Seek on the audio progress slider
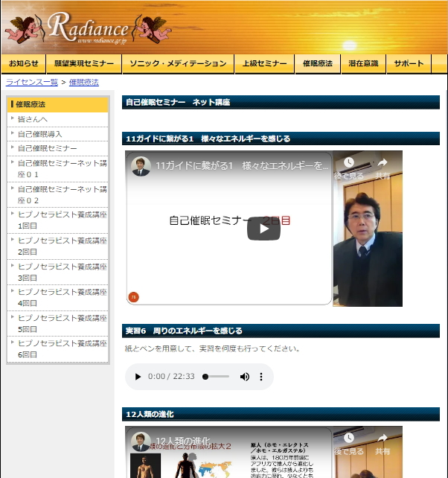This screenshot has height=478, width=448. pyautogui.click(x=216, y=377)
